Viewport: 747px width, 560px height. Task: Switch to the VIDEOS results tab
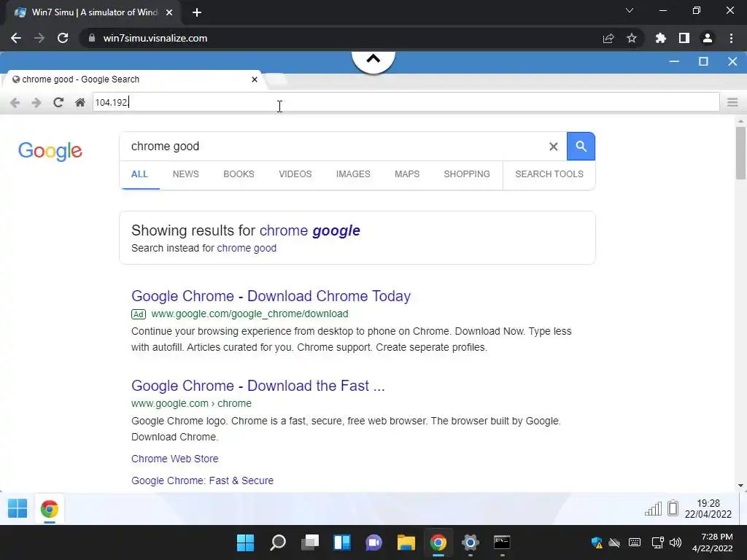[x=295, y=174]
